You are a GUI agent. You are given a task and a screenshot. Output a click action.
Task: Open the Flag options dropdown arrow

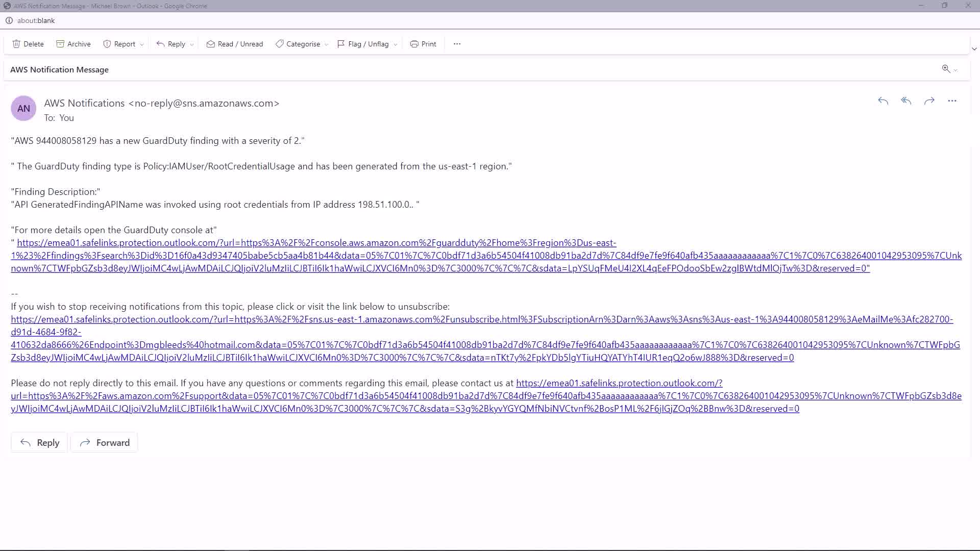coord(396,44)
